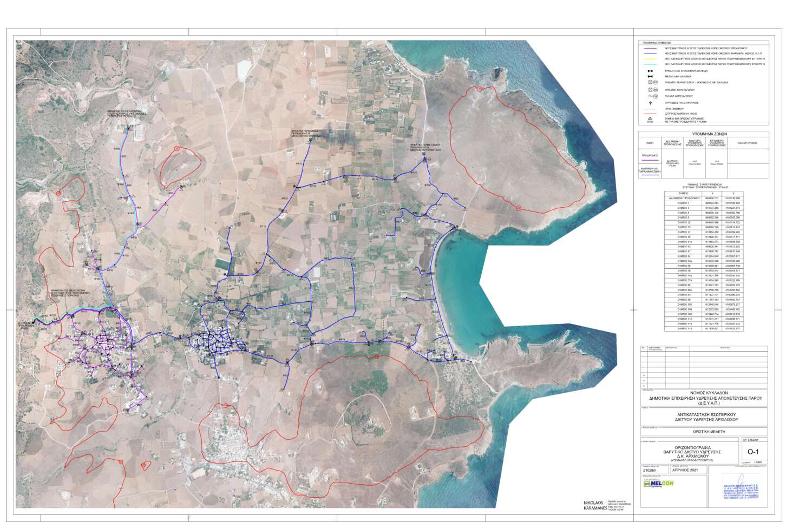Click the 'ΠΡΟΔΡΟΜΟΣ' zone cell in the zones table
The image size is (812, 529).
(650, 155)
